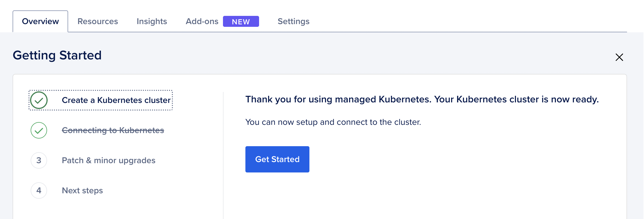This screenshot has width=644, height=219.
Task: Select the step 3 circle icon
Action: tap(39, 160)
